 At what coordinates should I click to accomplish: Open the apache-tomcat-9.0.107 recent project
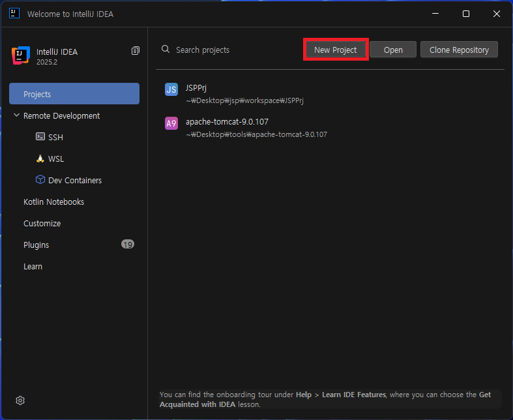330,128
